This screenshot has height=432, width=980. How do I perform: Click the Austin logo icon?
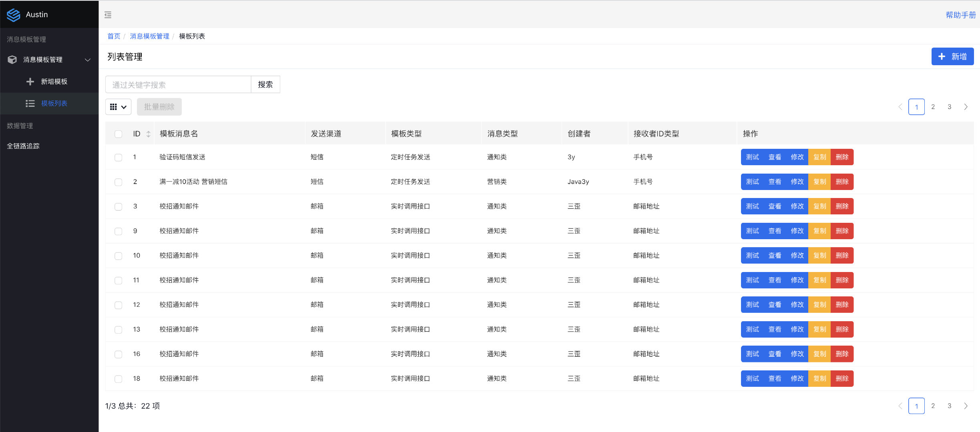pos(13,15)
